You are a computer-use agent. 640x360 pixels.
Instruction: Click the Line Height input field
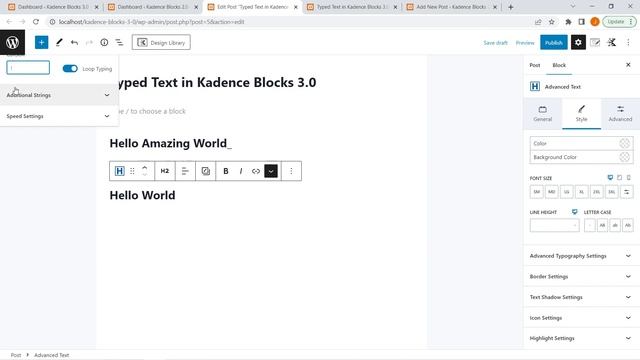(x=554, y=225)
